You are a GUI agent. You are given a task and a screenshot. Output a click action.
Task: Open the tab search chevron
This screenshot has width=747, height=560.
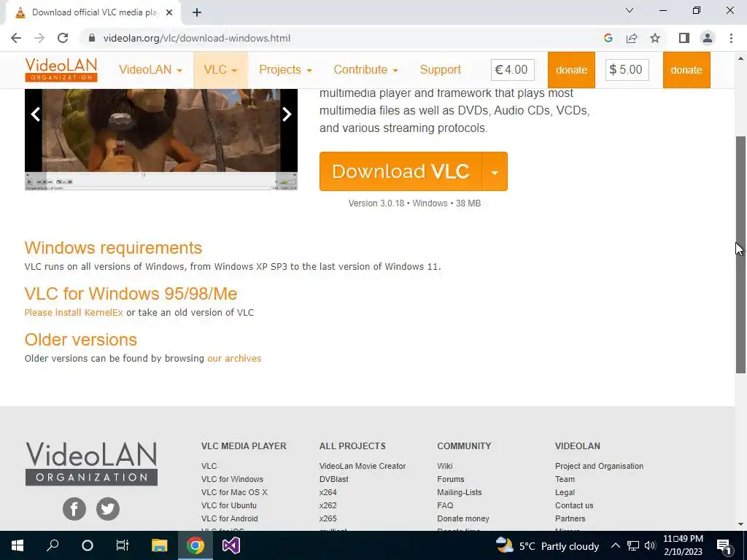630,10
